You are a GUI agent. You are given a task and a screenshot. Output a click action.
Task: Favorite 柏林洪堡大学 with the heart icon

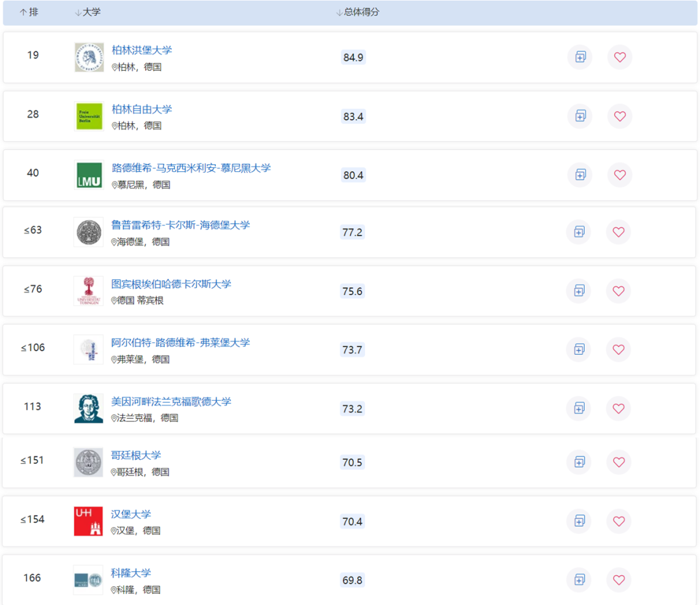coord(620,57)
